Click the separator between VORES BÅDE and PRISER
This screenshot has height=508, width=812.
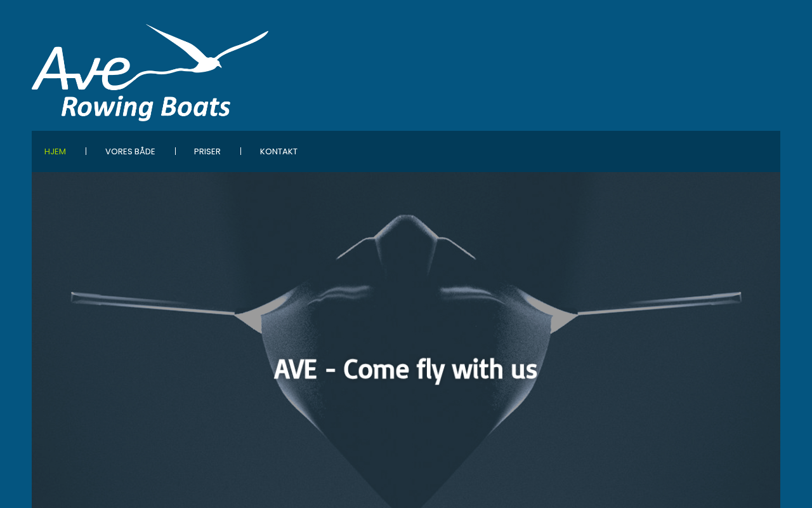[x=175, y=151]
